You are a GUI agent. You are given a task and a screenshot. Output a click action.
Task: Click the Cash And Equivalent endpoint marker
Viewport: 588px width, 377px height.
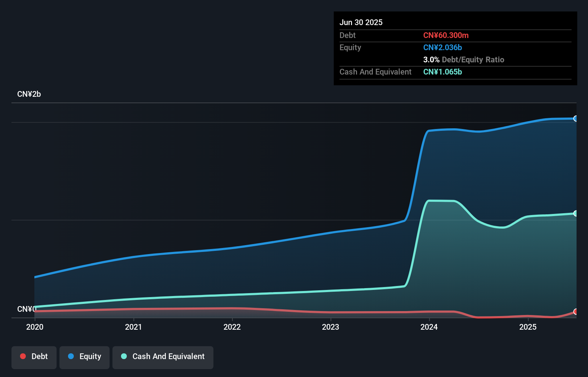(576, 213)
